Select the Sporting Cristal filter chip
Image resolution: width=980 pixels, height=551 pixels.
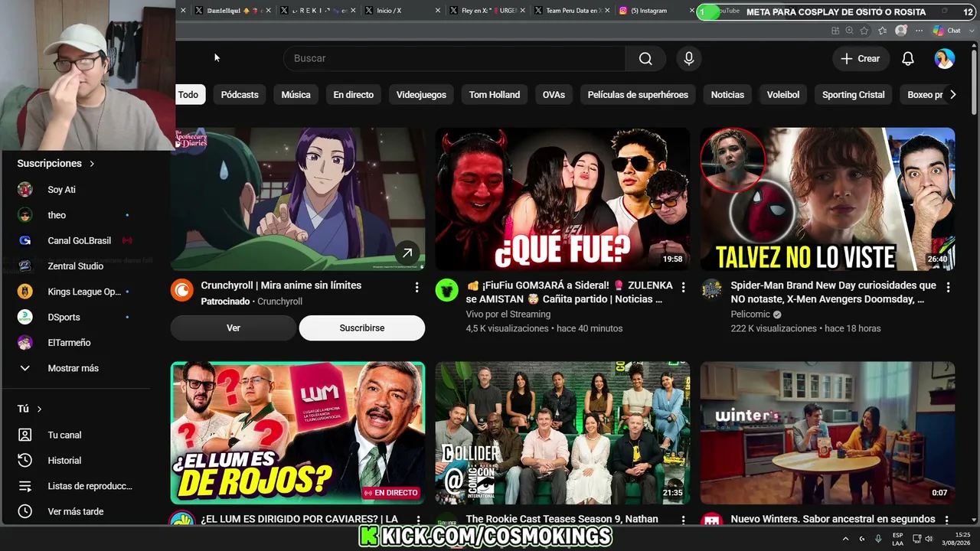[853, 95]
